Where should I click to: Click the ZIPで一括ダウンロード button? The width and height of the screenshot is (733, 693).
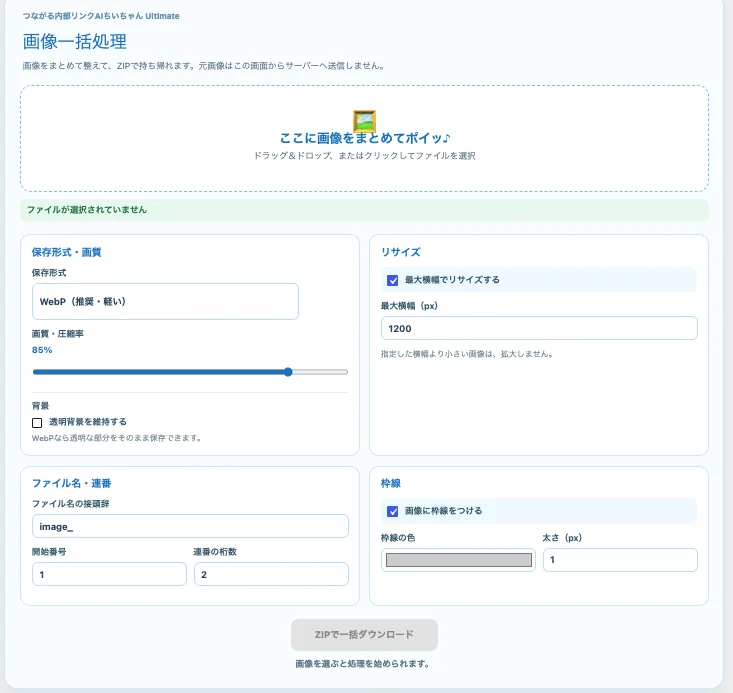point(364,635)
